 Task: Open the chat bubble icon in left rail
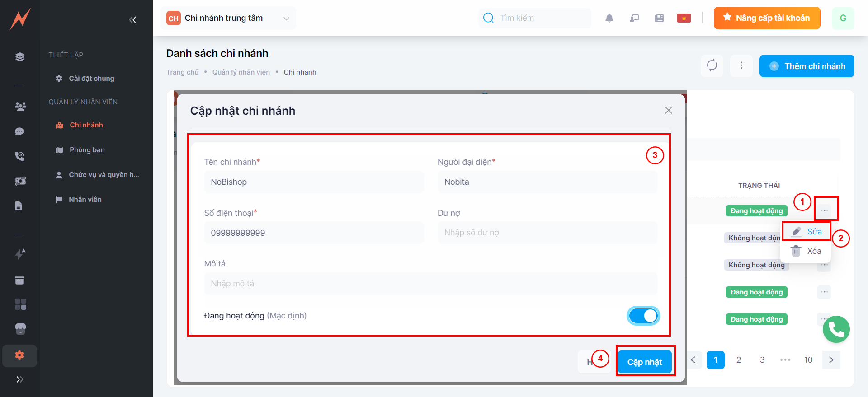[x=19, y=131]
